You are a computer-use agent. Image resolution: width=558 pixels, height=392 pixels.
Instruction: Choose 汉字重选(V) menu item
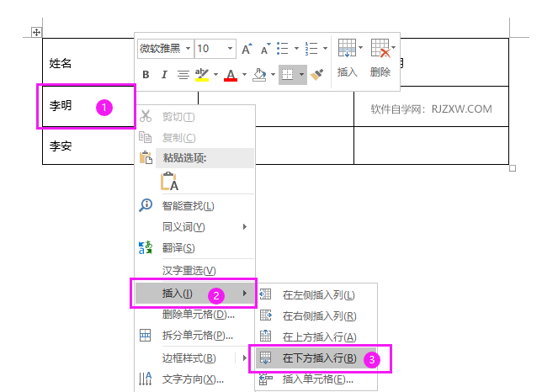click(x=195, y=270)
